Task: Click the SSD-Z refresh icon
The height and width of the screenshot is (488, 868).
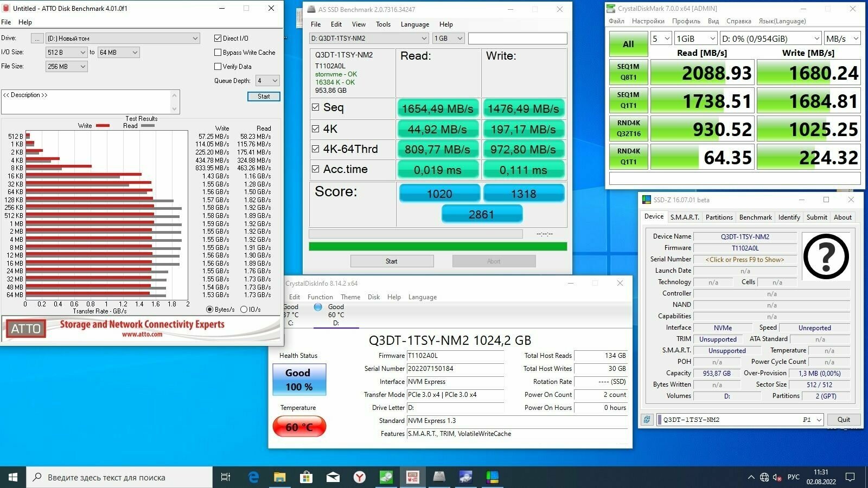Action: [x=647, y=420]
